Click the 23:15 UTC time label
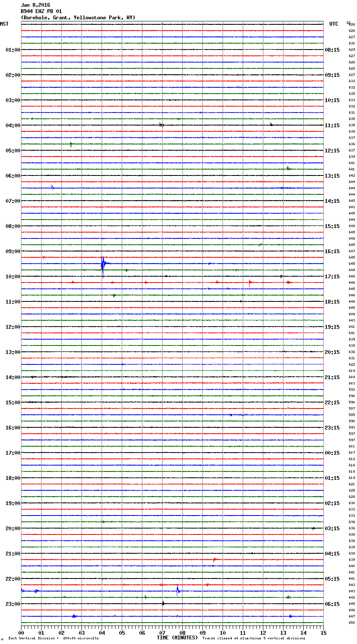 [x=332, y=428]
